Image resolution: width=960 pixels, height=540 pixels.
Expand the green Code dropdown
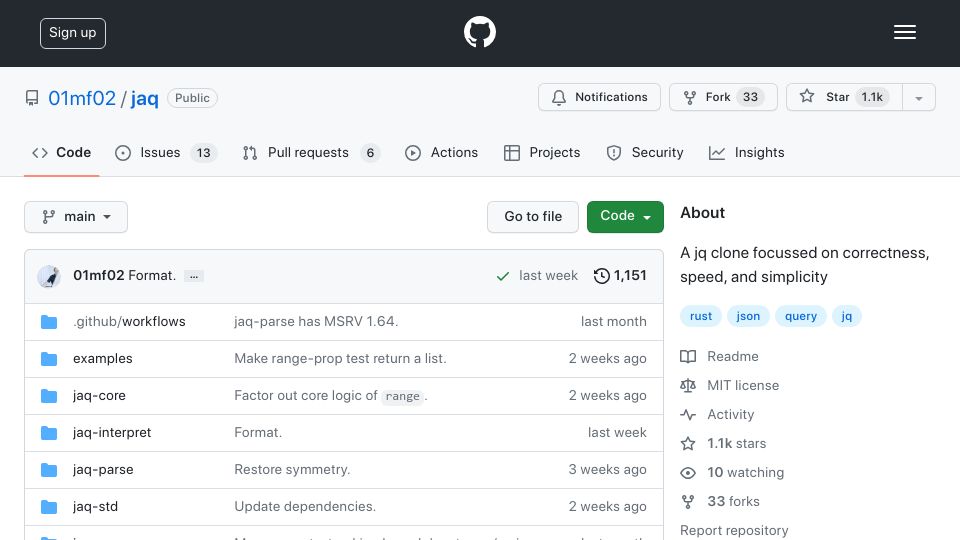click(x=625, y=217)
